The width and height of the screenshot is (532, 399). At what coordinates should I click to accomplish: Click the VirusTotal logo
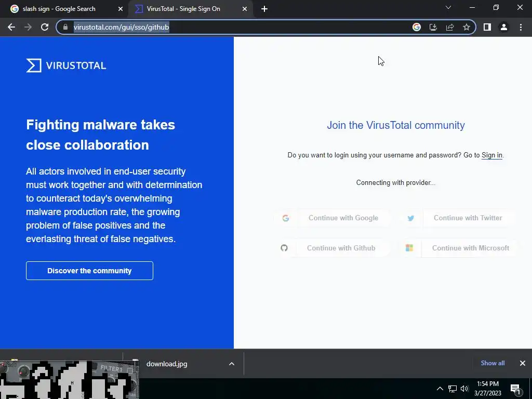coord(66,65)
